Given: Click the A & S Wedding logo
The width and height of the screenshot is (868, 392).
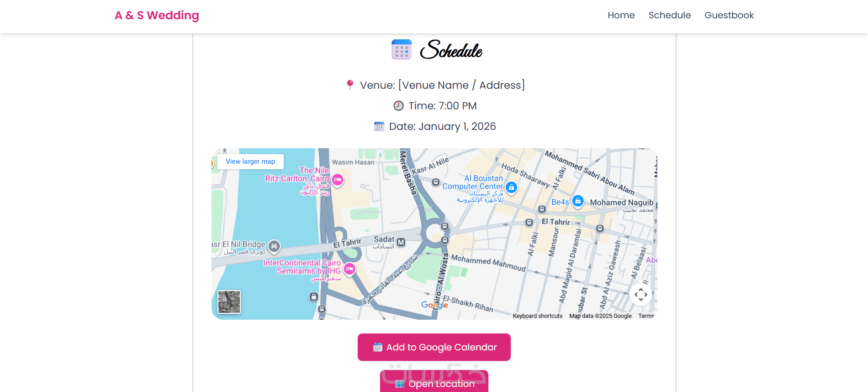Looking at the screenshot, I should (157, 15).
